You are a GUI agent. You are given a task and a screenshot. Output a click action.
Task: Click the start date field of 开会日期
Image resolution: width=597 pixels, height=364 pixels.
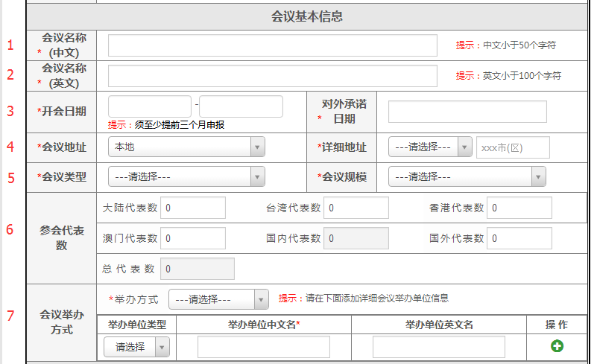[150, 106]
